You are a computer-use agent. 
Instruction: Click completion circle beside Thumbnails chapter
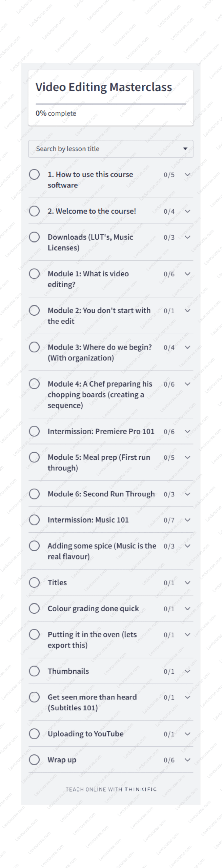[x=34, y=671]
